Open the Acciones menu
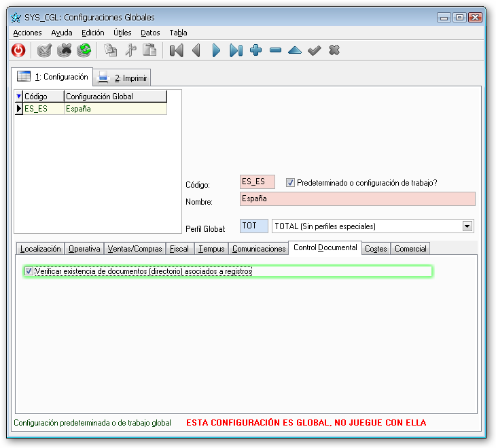The width and height of the screenshot is (496, 448). click(x=27, y=33)
